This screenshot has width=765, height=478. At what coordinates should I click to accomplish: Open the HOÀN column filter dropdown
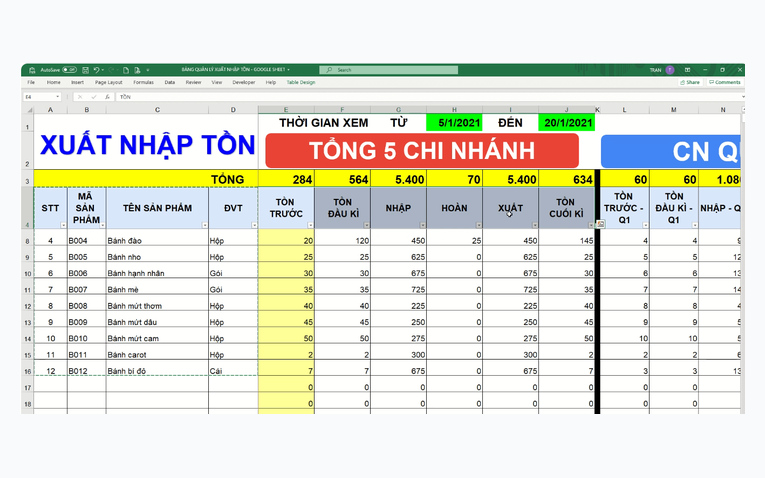[479, 225]
